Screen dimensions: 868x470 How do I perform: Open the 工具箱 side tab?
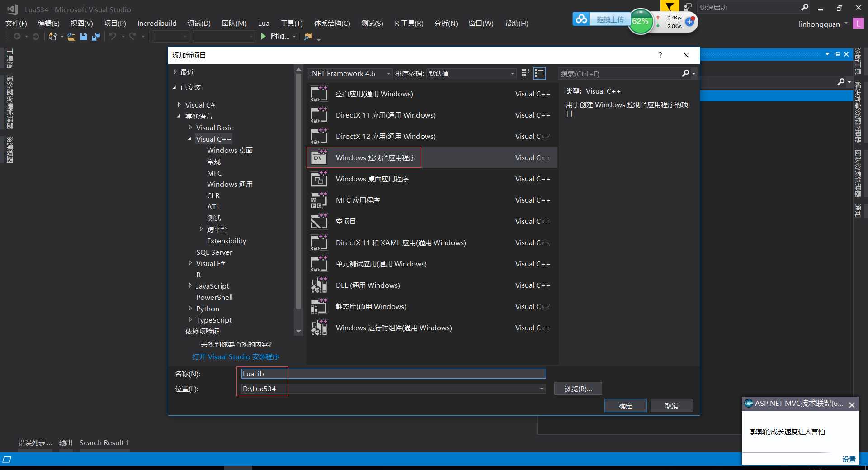(x=9, y=58)
